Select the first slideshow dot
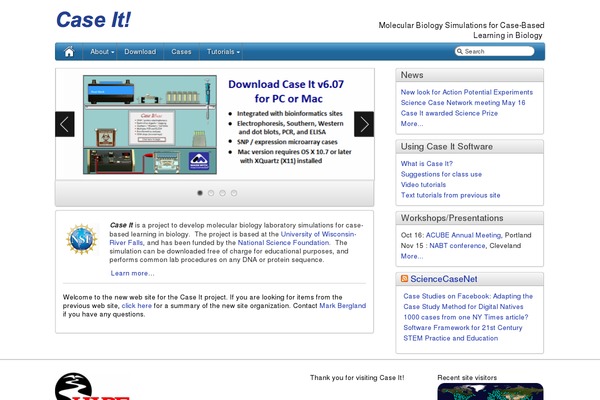 pos(200,193)
